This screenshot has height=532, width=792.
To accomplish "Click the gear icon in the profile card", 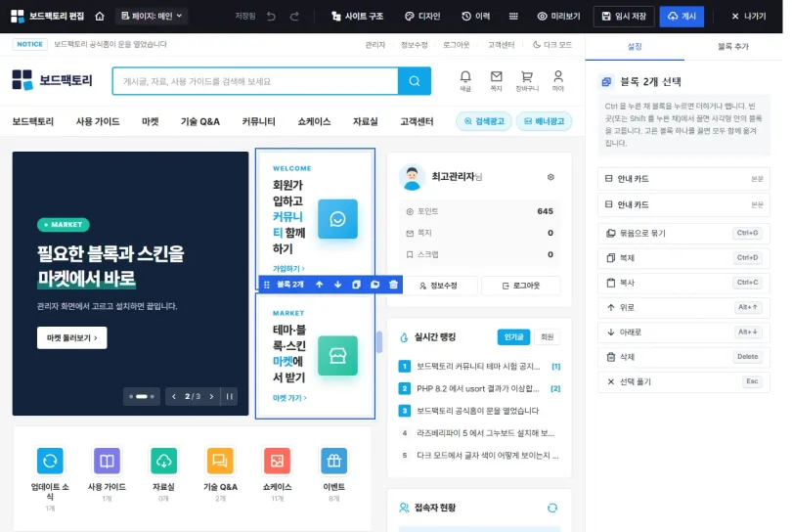I will [x=550, y=177].
